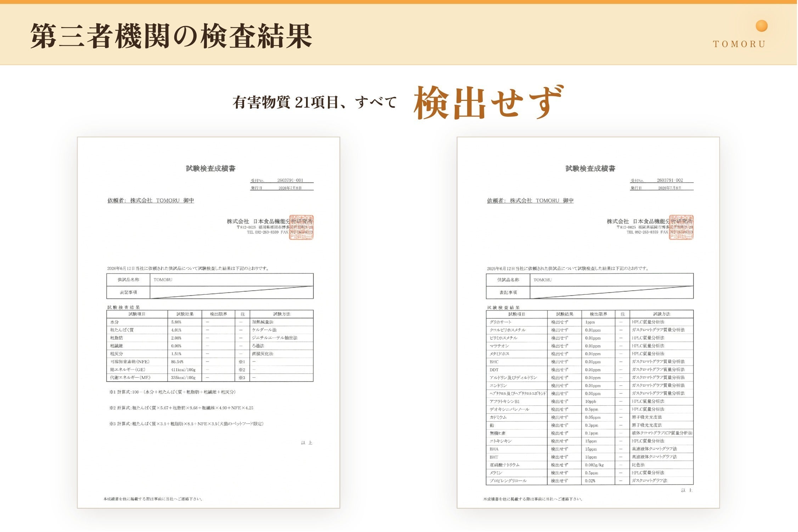Click the 4.01% crude protein value
Image resolution: width=798 pixels, height=532 pixels.
(x=176, y=330)
